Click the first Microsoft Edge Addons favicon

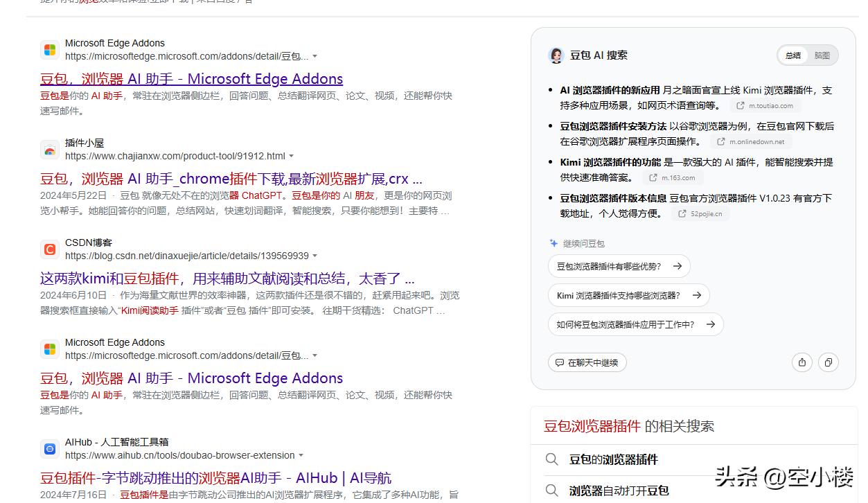pyautogui.click(x=49, y=50)
